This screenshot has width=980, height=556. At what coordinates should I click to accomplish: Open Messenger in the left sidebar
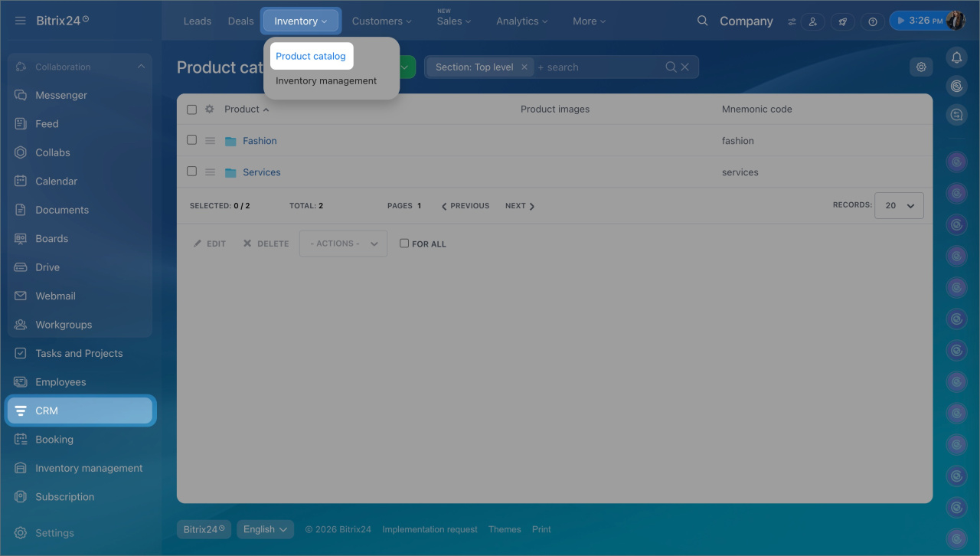click(61, 95)
